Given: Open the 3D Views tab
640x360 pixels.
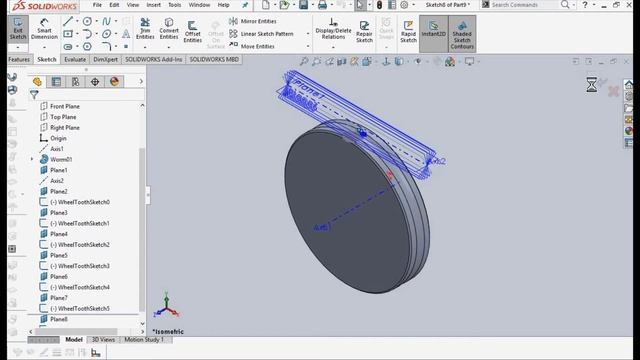Looking at the screenshot, I should click(x=103, y=340).
